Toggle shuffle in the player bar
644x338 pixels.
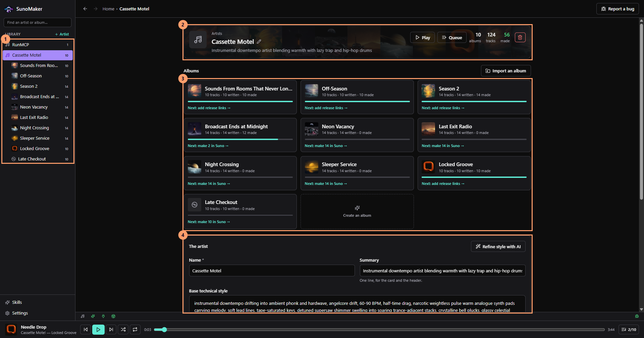point(123,330)
